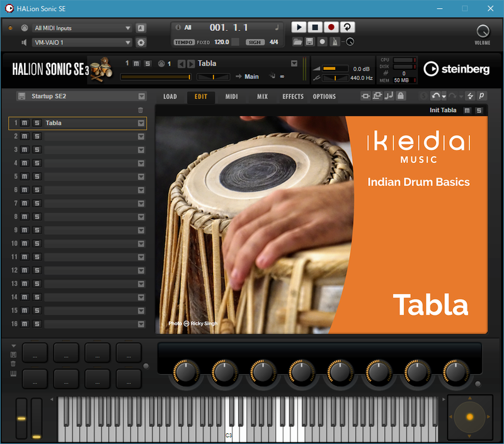Mute the Init Tabla layer
The image size is (504, 444).
point(467,110)
